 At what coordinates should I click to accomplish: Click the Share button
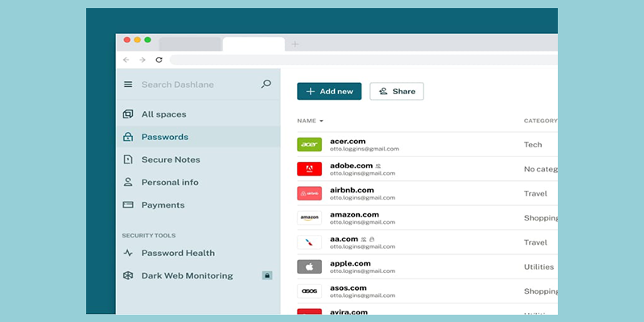click(x=397, y=91)
